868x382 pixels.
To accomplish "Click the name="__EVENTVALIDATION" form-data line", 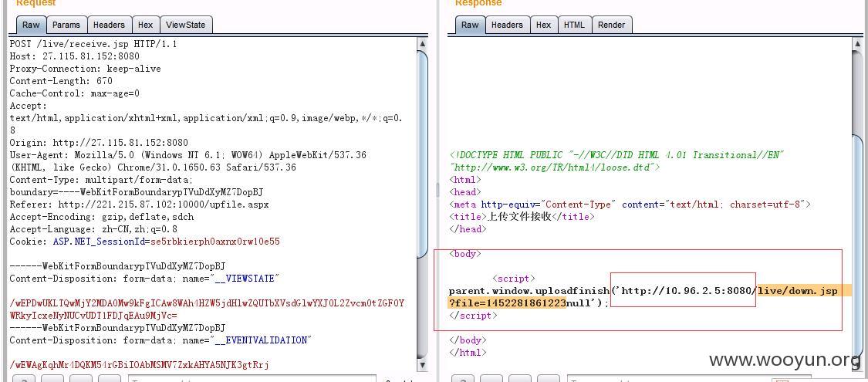I will pos(160,340).
